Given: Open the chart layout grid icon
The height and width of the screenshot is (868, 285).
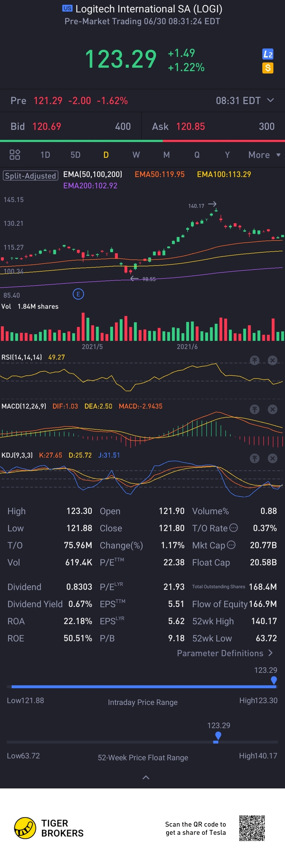Looking at the screenshot, I should pyautogui.click(x=15, y=155).
